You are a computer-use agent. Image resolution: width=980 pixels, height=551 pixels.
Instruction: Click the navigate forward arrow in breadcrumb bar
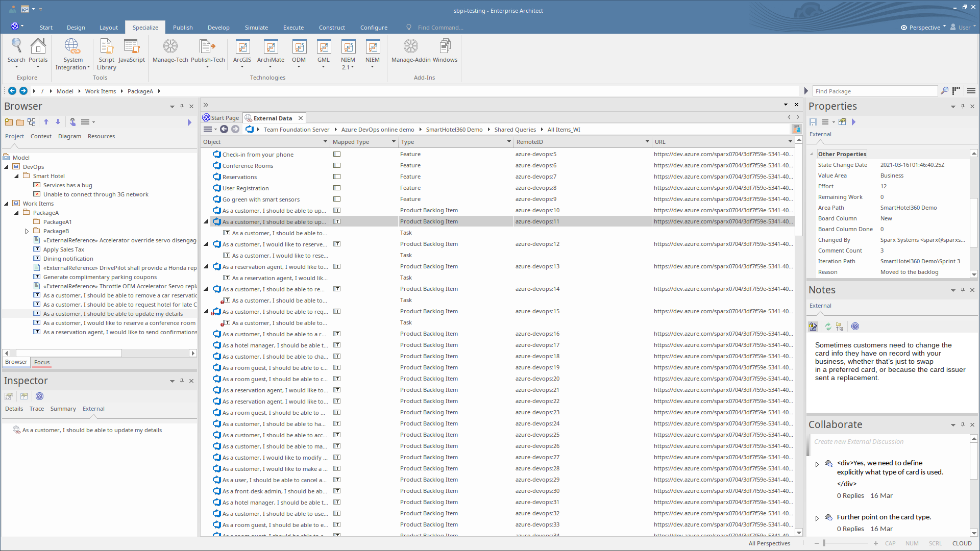(x=23, y=91)
